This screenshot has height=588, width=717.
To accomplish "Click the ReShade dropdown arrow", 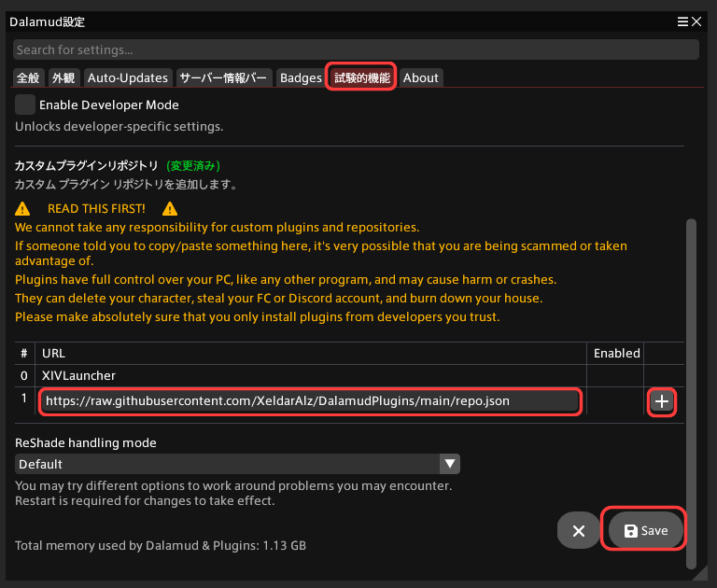I will pyautogui.click(x=450, y=464).
